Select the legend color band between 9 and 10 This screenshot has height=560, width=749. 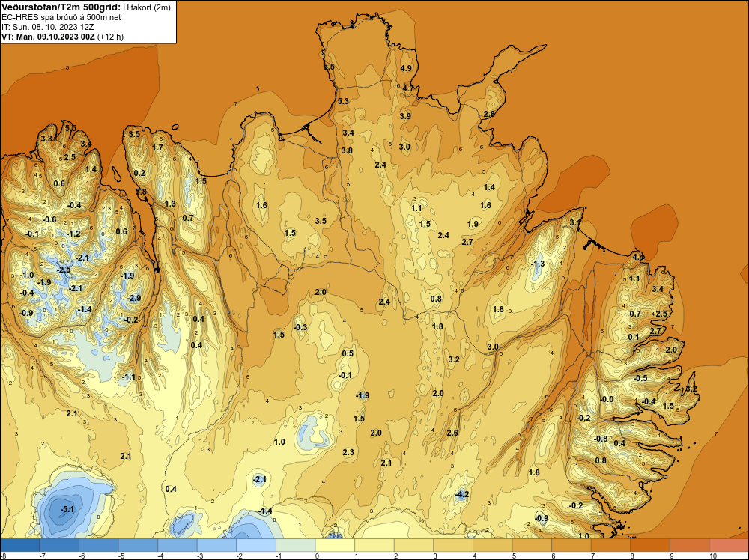pyautogui.click(x=689, y=545)
